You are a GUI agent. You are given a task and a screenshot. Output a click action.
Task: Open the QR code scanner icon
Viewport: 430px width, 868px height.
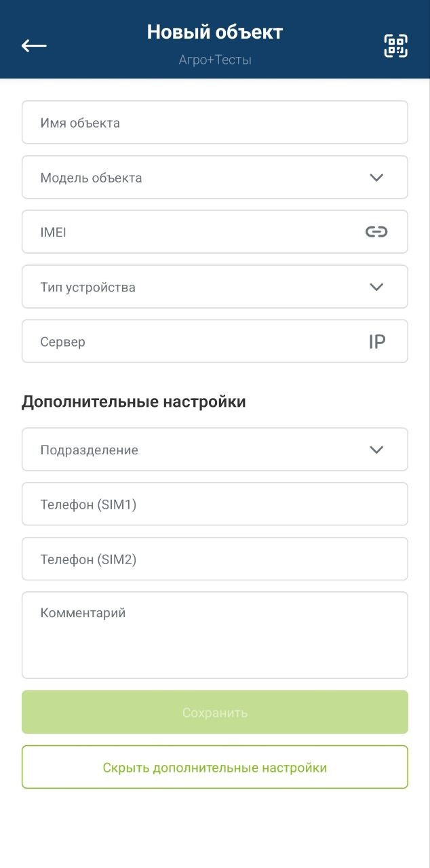396,45
